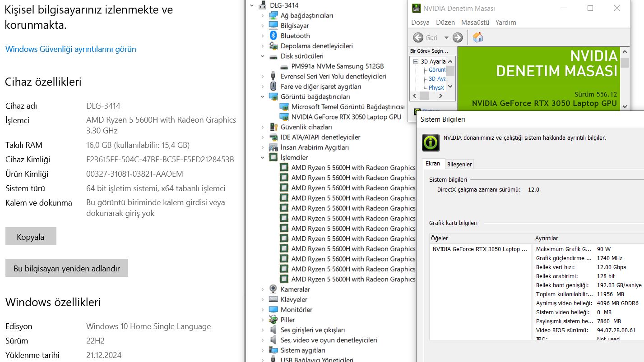Screen dimensions: 644x362
Task: Select the Piller battery icon
Action: click(x=273, y=320)
